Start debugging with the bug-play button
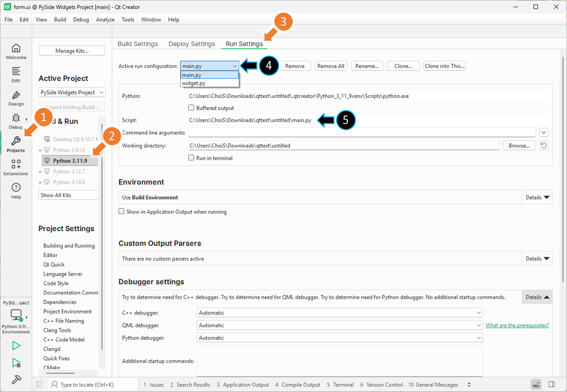 pyautogui.click(x=16, y=363)
